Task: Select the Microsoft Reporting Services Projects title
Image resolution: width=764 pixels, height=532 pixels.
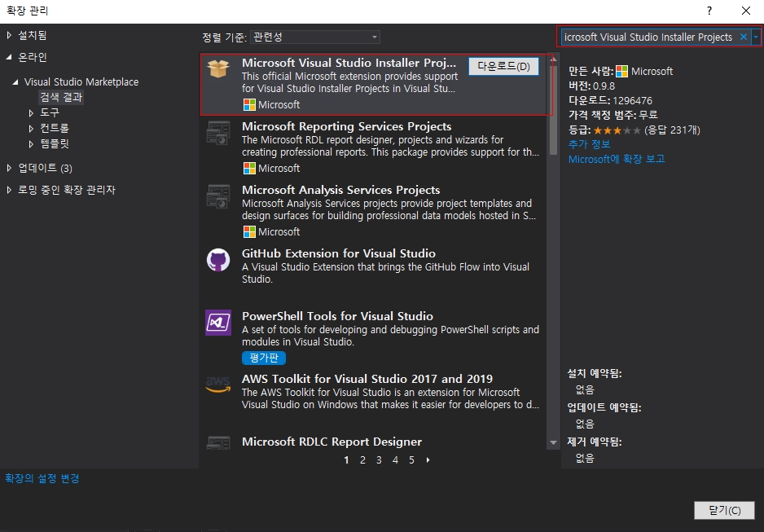Action: tap(346, 126)
